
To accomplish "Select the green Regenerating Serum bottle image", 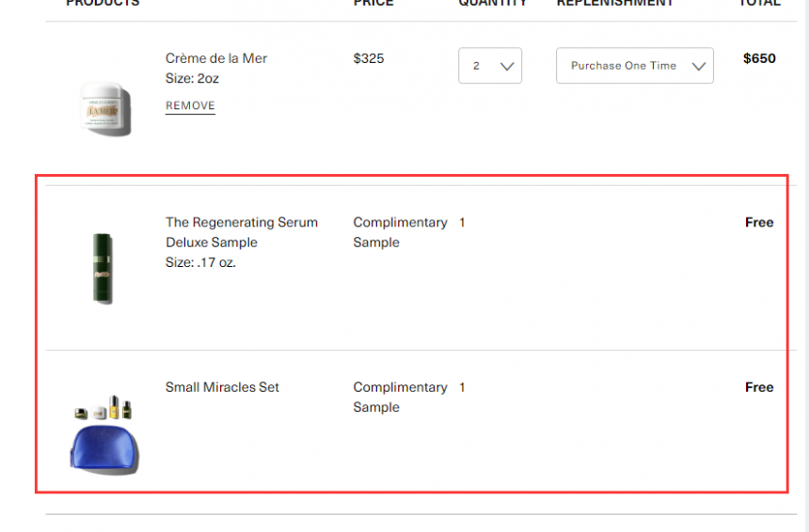I will point(103,268).
